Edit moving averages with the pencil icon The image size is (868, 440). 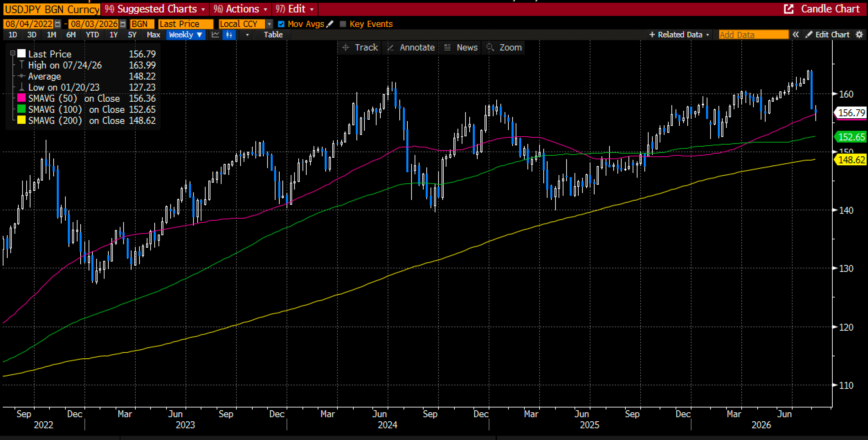click(330, 24)
